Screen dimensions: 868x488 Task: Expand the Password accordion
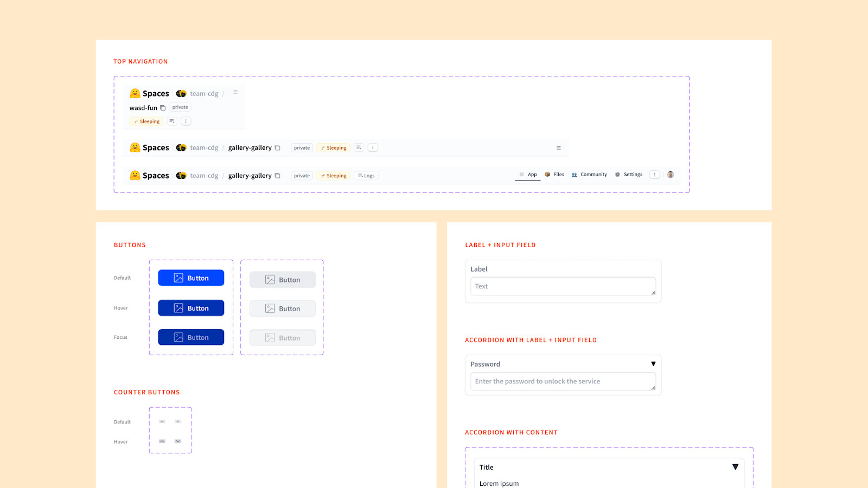coord(654,364)
